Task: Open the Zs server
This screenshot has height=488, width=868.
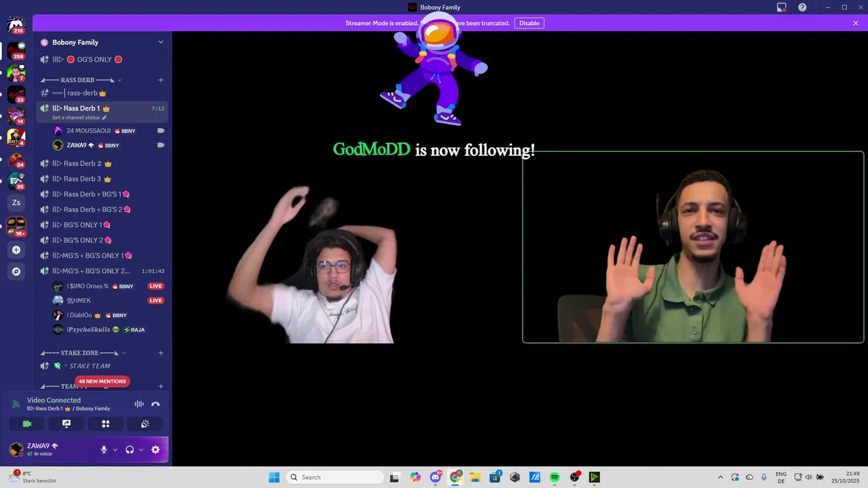Action: pos(16,203)
